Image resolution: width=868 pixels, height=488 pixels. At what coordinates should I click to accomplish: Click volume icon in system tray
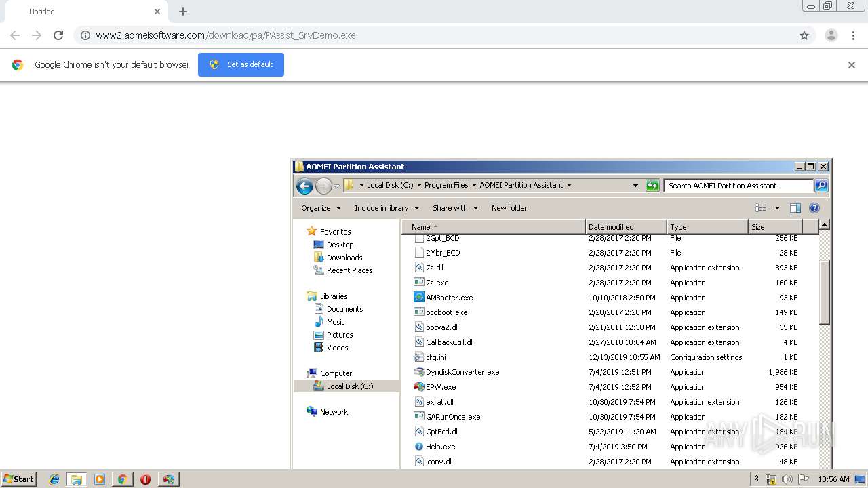(x=787, y=479)
